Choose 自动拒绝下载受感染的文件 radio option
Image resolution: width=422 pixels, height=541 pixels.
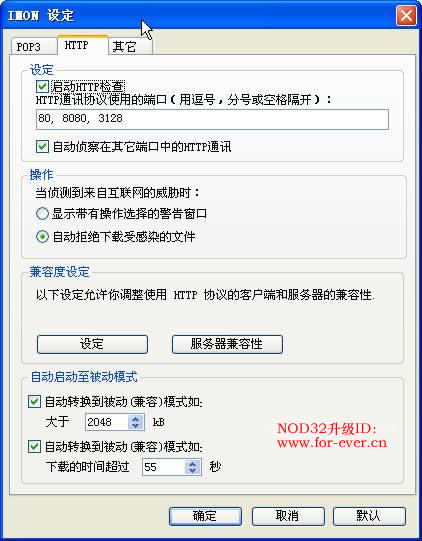point(42,237)
